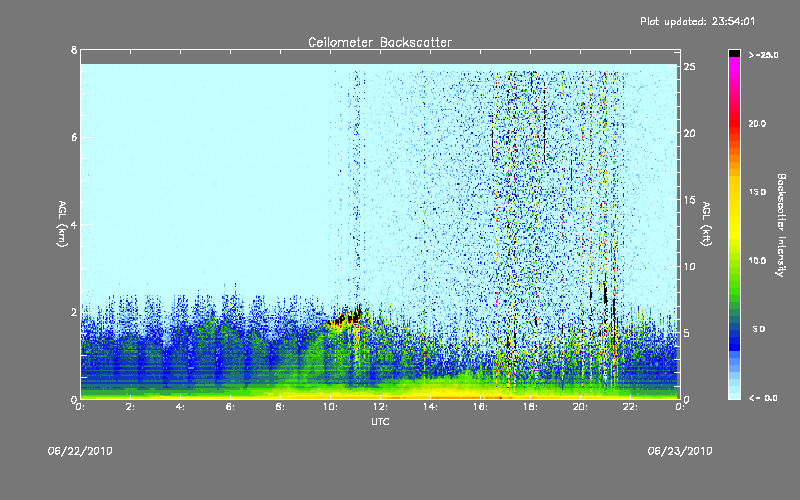Click the '2' km left y-axis tick label
The height and width of the screenshot is (500, 800).
click(74, 312)
